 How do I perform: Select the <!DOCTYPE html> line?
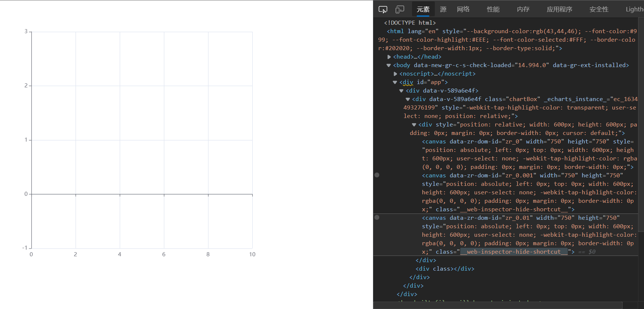tap(410, 23)
